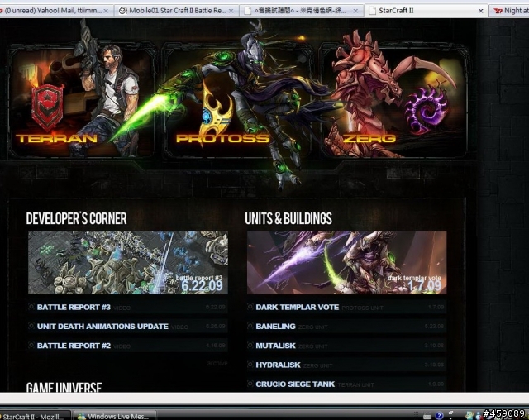Open the Baneling unit link
The width and height of the screenshot is (529, 420).
pyautogui.click(x=275, y=327)
